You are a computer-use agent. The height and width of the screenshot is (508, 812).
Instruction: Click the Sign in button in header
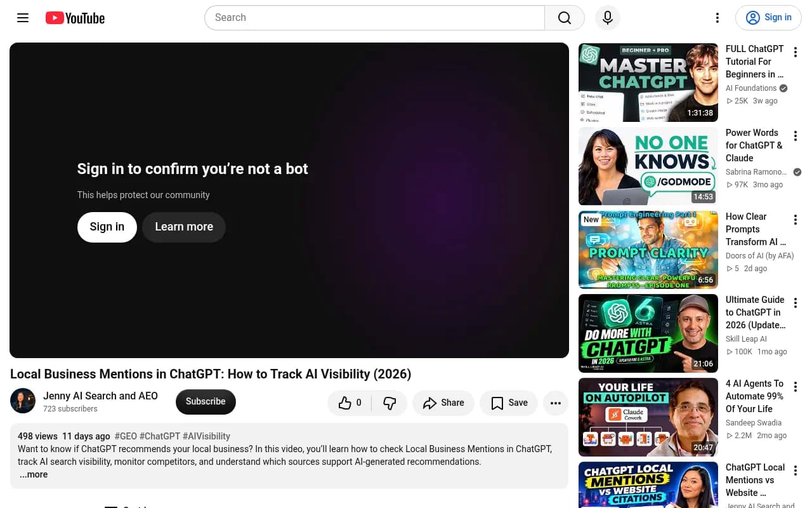768,18
